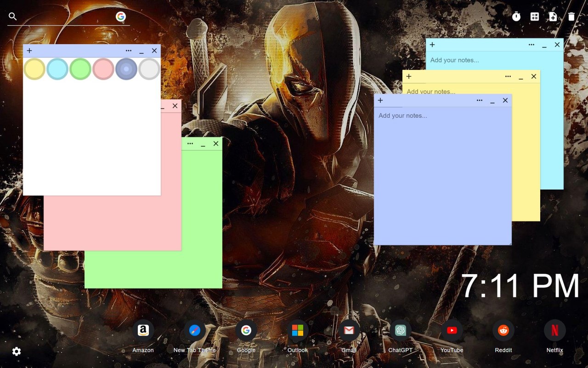Open the settings gear
The width and height of the screenshot is (588, 368).
(17, 351)
